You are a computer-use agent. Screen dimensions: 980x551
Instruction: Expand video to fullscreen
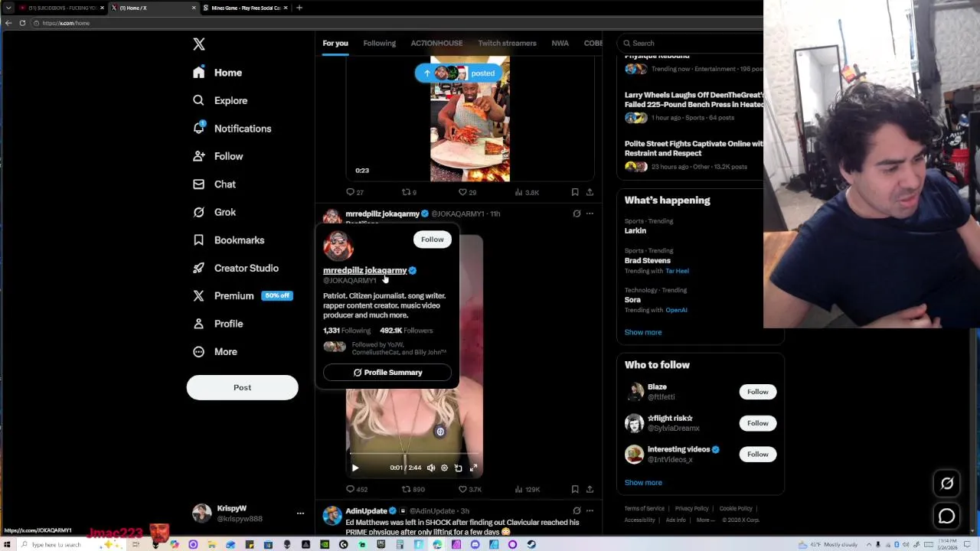coord(473,468)
